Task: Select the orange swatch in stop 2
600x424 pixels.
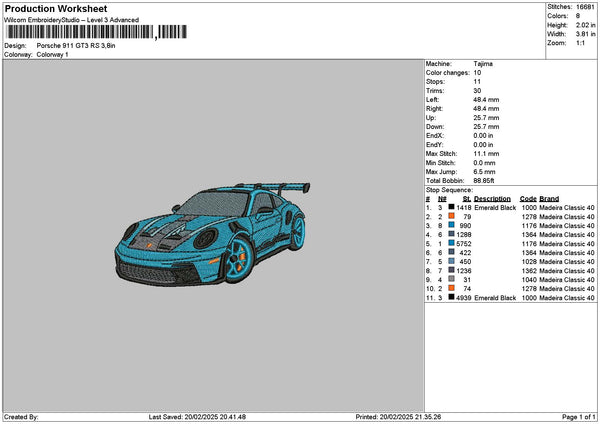Action: (452, 216)
